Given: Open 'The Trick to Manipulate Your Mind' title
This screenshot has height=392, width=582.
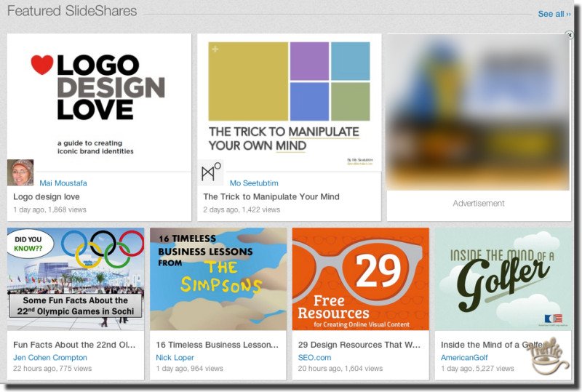Looking at the screenshot, I should (271, 197).
